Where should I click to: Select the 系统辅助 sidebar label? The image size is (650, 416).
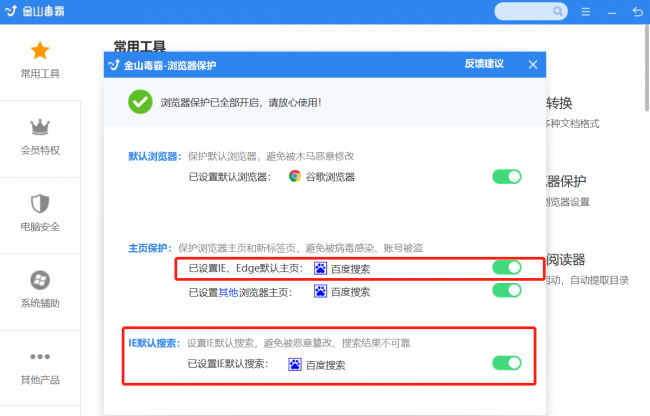tap(40, 303)
